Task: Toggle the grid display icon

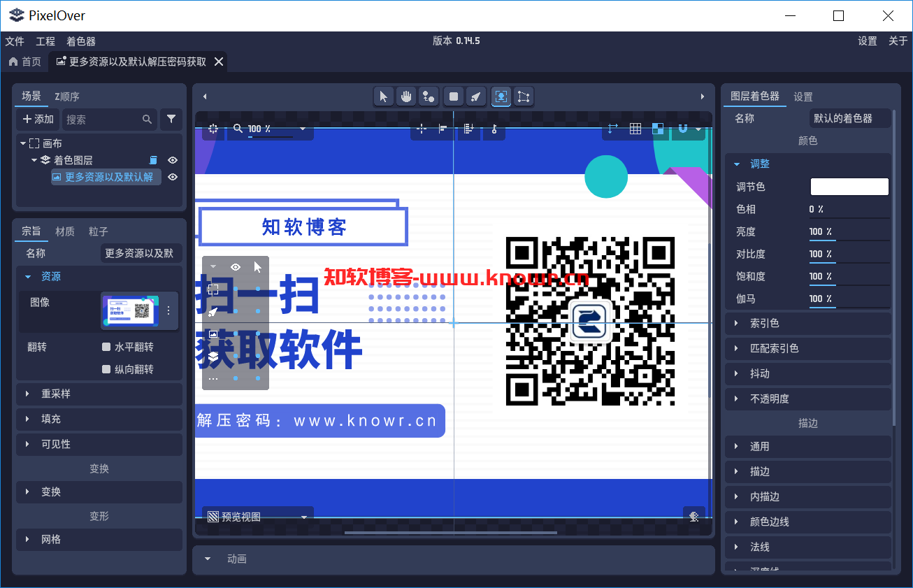Action: tap(635, 129)
